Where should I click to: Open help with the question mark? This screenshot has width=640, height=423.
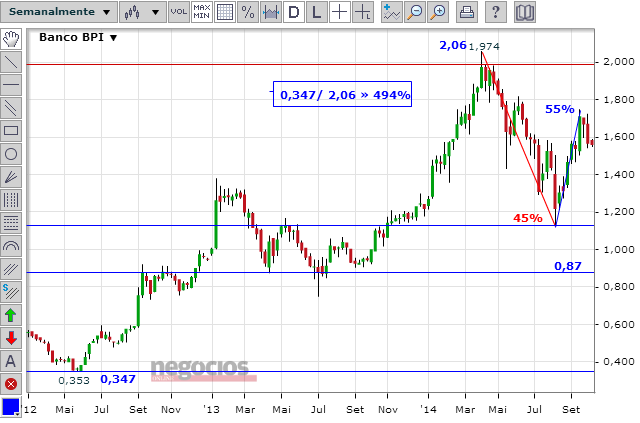coord(496,12)
